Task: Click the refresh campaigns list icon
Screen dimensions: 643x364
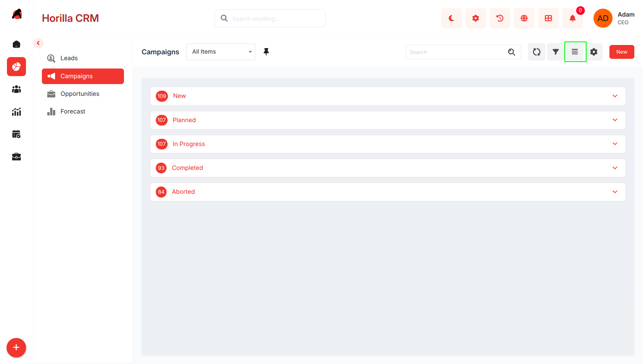Action: click(x=536, y=52)
